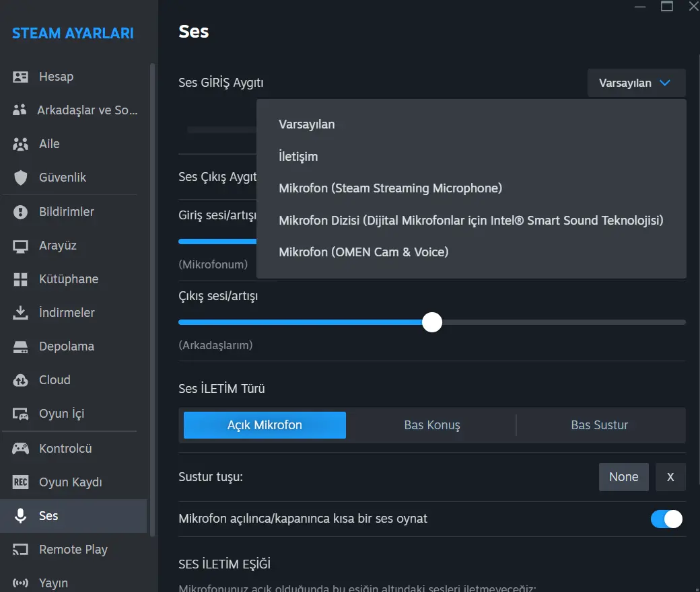The image size is (700, 592).
Task: Click the None mute hotkey button
Action: pos(624,477)
